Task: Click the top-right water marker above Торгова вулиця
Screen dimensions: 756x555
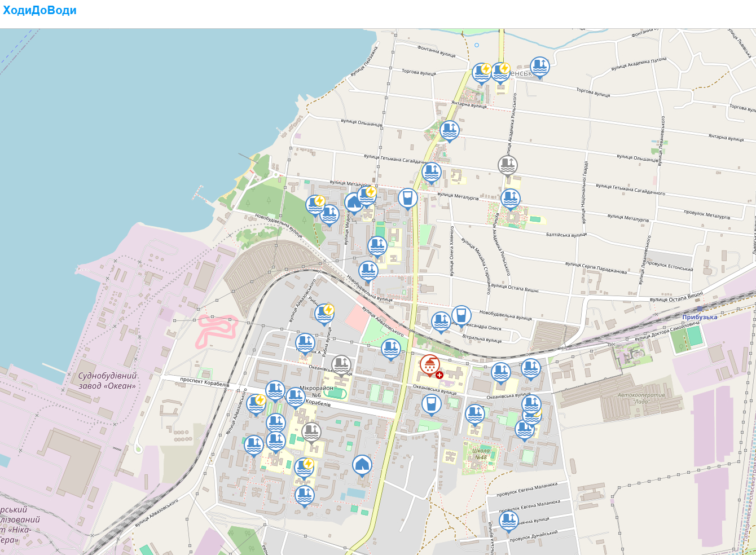Action: [539, 67]
